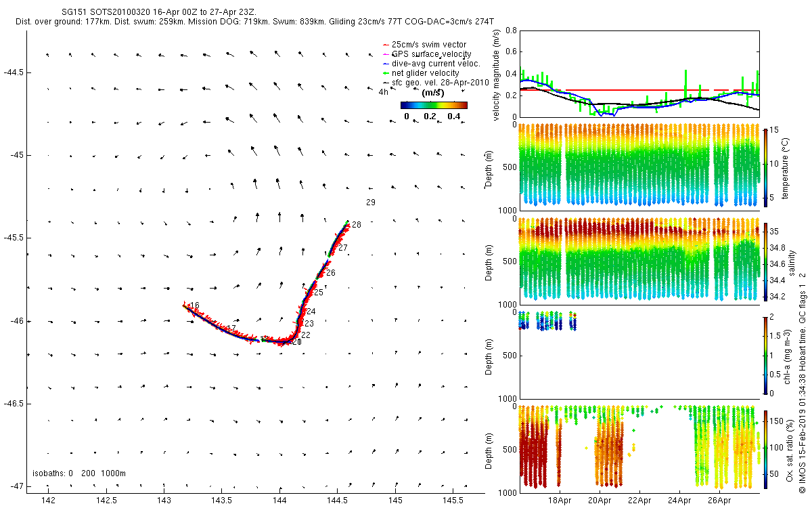This screenshot has width=812, height=508.
Task: Click day marker 22 on glider track
Action: (306, 335)
